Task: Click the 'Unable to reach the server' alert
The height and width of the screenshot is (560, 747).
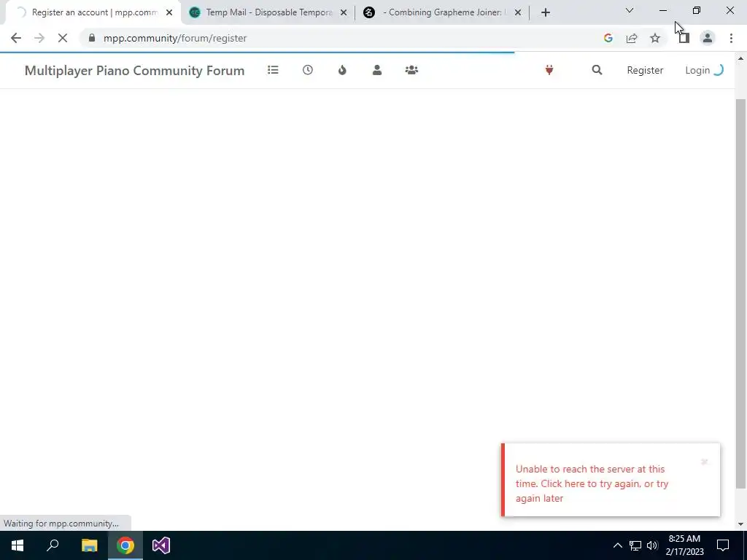Action: (611, 480)
